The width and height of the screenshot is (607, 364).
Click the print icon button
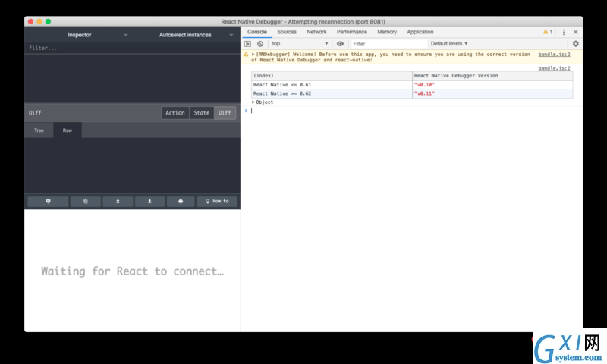click(x=181, y=201)
